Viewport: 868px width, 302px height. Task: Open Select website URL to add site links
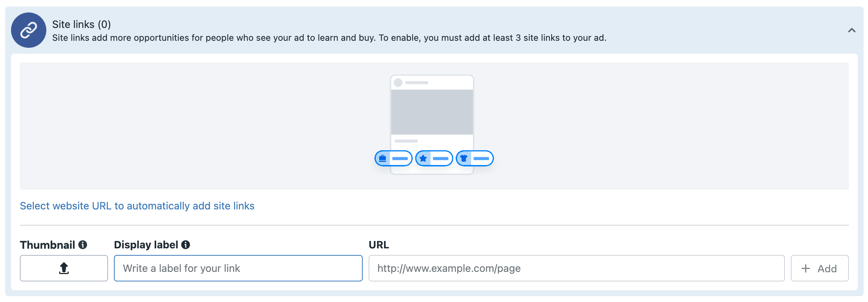(x=137, y=206)
